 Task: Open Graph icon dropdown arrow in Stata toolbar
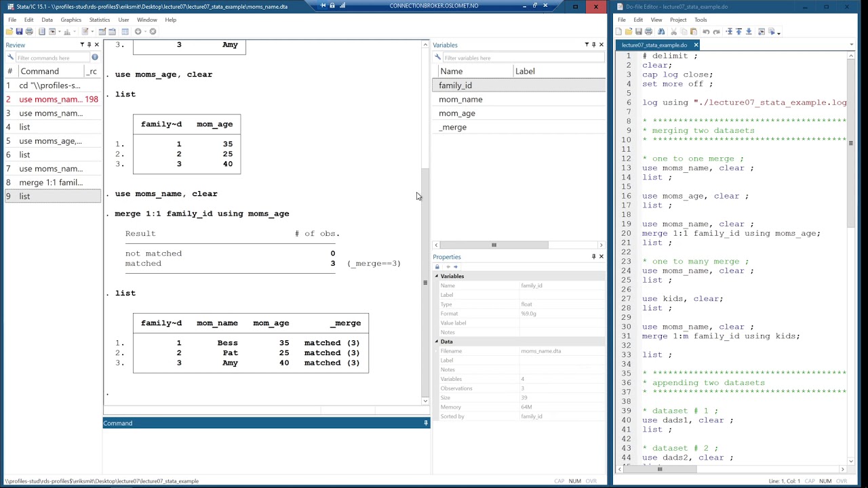[75, 31]
